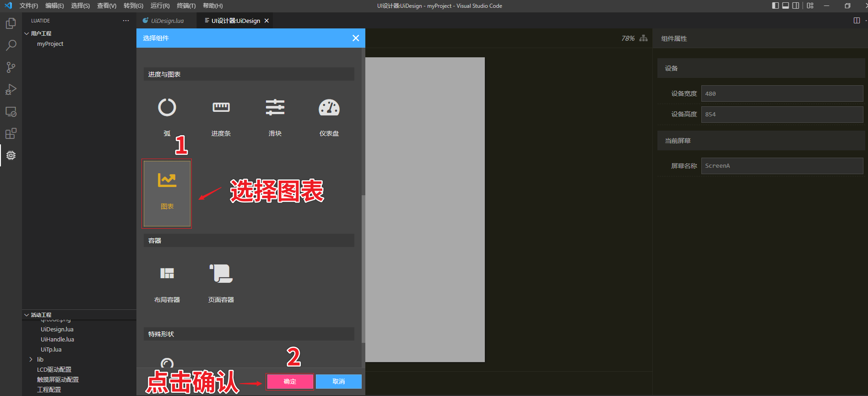Click the 取消 cancel button
Image resolution: width=868 pixels, height=396 pixels.
coord(339,381)
